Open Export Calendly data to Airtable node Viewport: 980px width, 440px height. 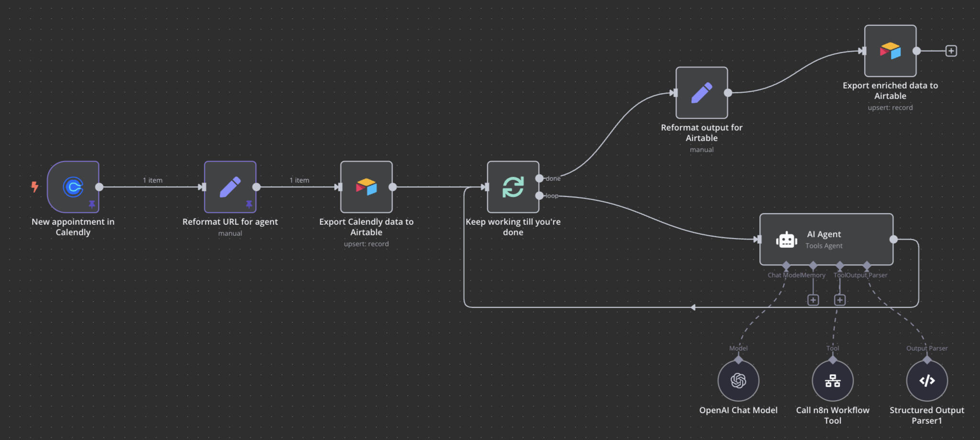[366, 187]
